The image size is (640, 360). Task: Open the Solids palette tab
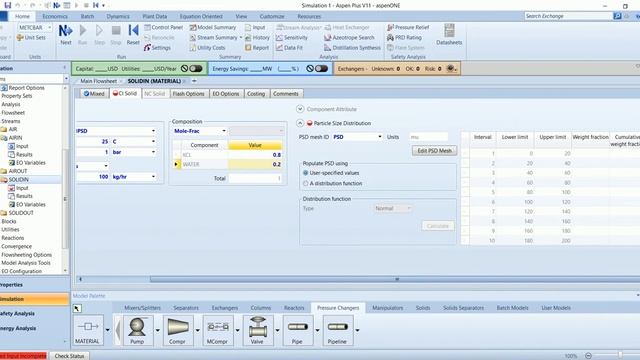[x=423, y=308]
